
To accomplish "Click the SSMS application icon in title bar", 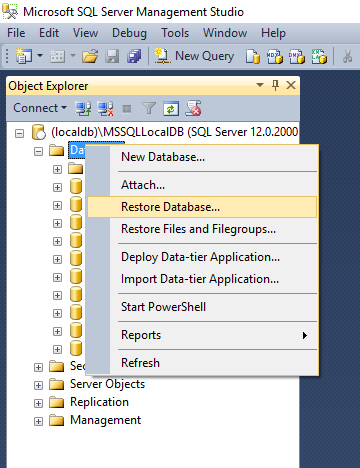I will [10, 11].
